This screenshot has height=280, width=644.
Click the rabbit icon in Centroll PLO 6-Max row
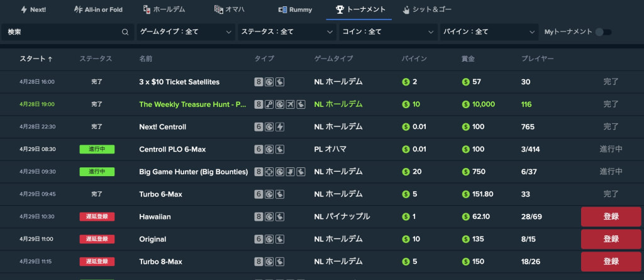[280, 149]
